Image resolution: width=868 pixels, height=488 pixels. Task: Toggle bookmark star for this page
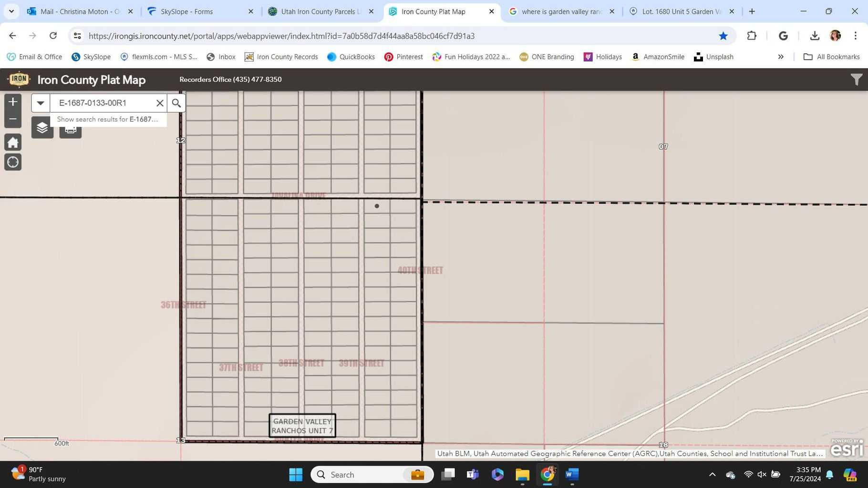[723, 36]
